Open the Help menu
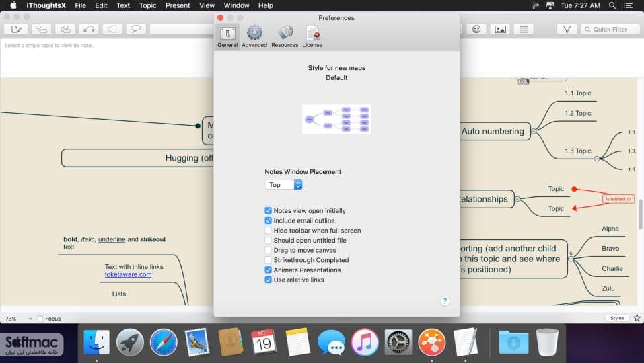The width and height of the screenshot is (644, 363). tap(265, 5)
